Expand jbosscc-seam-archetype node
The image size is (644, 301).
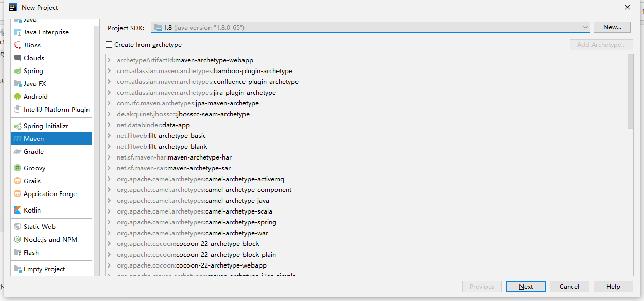[109, 114]
